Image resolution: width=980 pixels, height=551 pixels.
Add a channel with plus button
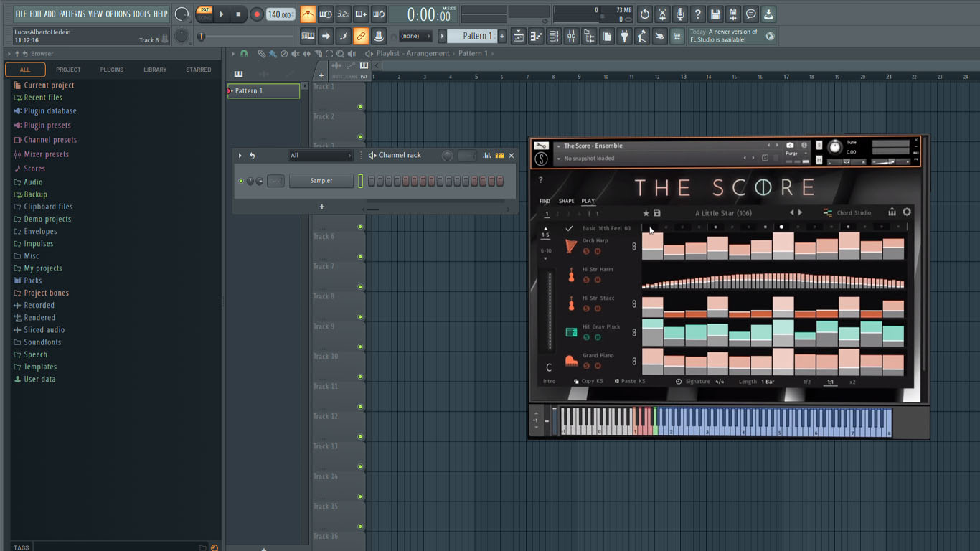click(x=322, y=207)
